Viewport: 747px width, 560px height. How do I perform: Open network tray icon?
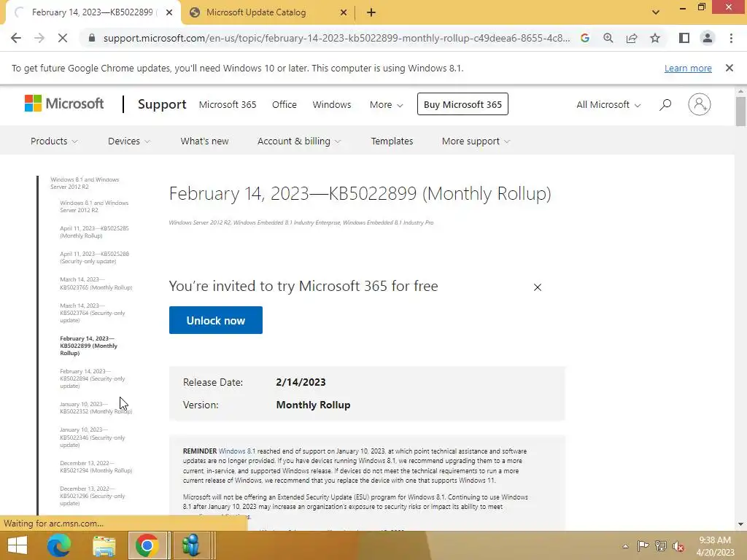661,546
